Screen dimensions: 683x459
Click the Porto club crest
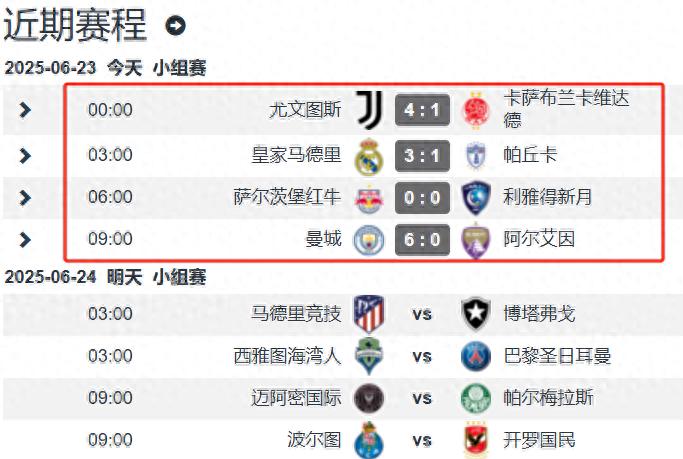[369, 440]
